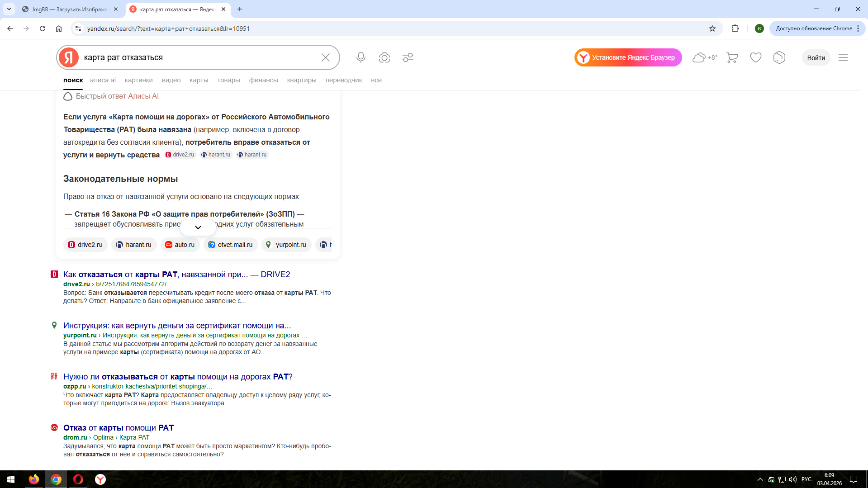
Task: Show hidden system tray icons
Action: pyautogui.click(x=760, y=479)
